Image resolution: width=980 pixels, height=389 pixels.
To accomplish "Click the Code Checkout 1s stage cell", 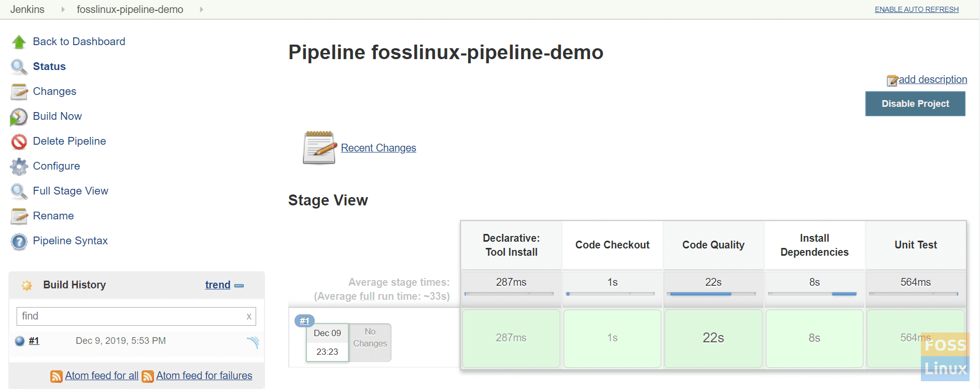I will coord(612,338).
